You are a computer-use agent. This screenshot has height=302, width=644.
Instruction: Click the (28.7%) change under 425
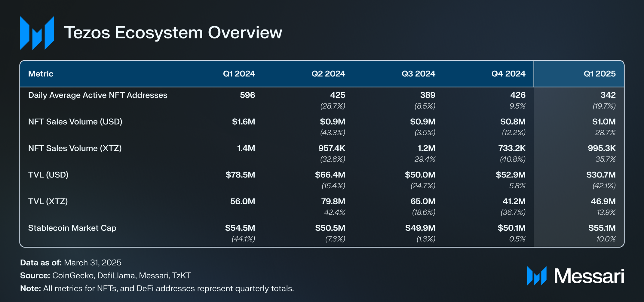(x=333, y=106)
